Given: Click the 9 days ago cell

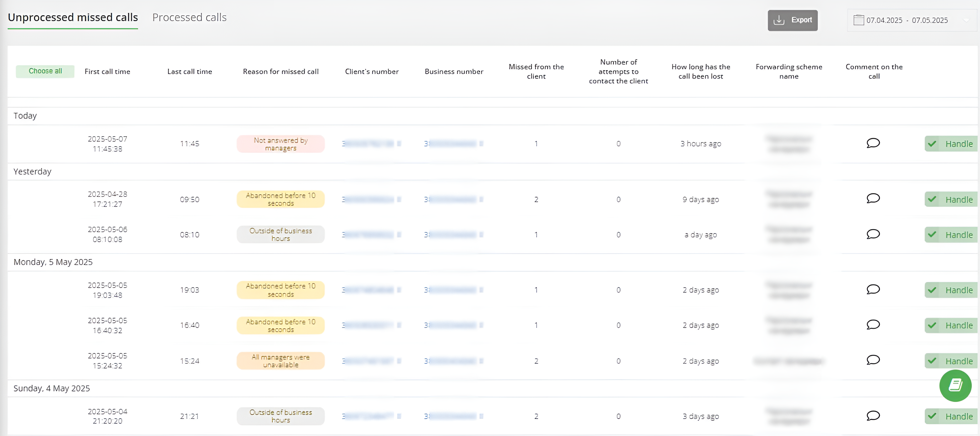Looking at the screenshot, I should [x=701, y=200].
